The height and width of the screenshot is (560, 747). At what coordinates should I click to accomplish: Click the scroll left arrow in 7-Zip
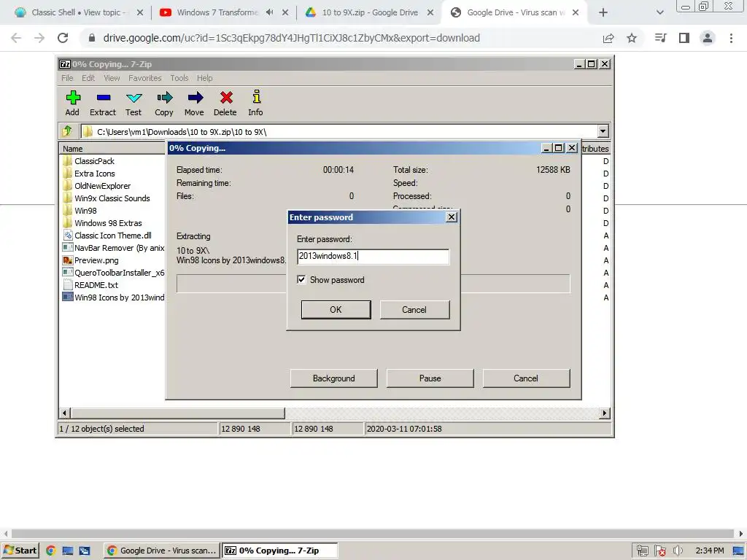point(65,413)
